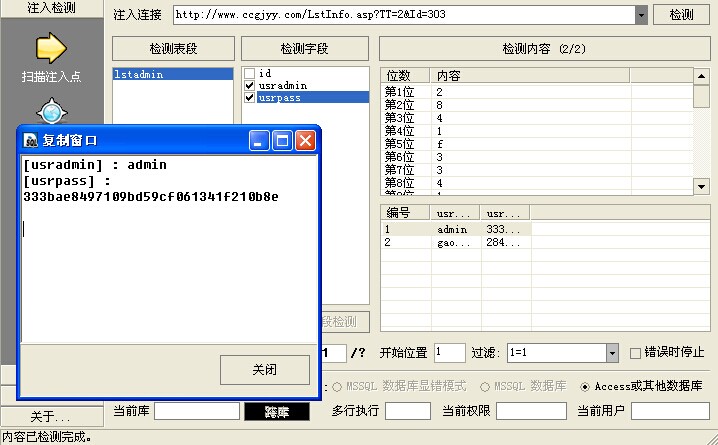Click the globe icon in the sidebar

[52, 111]
